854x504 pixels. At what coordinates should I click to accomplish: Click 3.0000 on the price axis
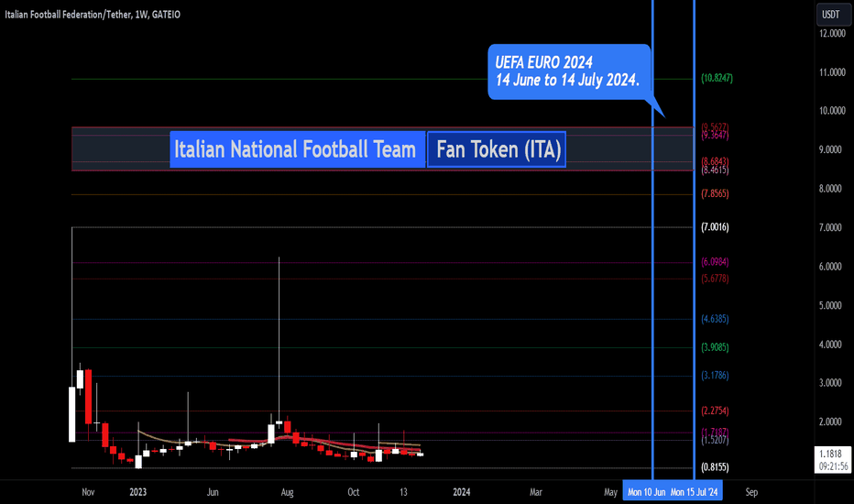832,383
